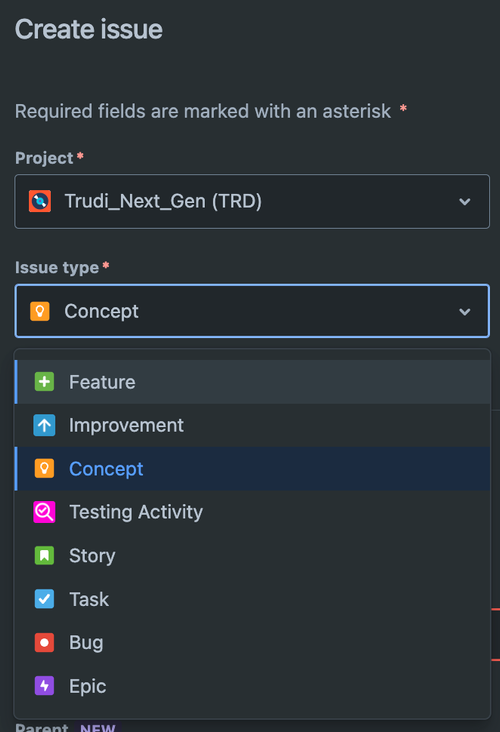Select Feature from the issue type list
This screenshot has width=500, height=732.
[252, 382]
